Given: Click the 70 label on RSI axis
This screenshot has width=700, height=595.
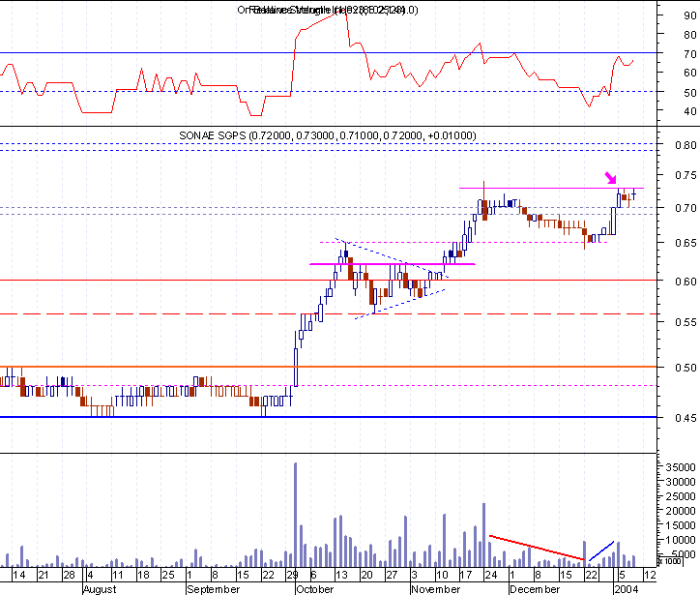Looking at the screenshot, I should [x=689, y=54].
